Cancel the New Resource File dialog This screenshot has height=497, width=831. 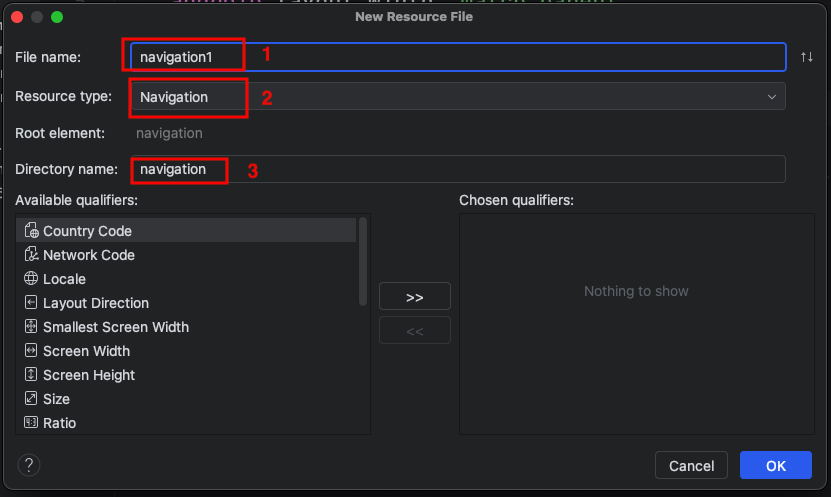click(691, 465)
